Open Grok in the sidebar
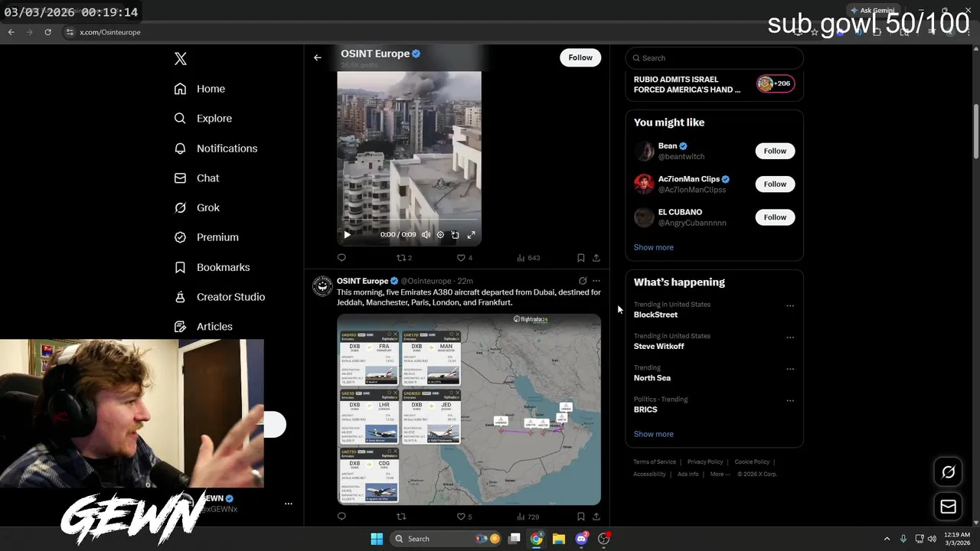Image resolution: width=980 pixels, height=551 pixels. coord(197,207)
